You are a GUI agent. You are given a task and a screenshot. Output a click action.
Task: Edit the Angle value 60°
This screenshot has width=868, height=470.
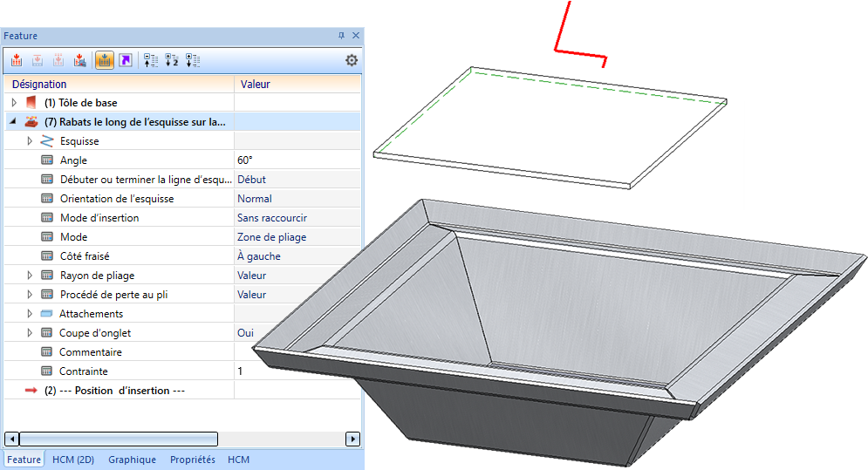(x=297, y=160)
